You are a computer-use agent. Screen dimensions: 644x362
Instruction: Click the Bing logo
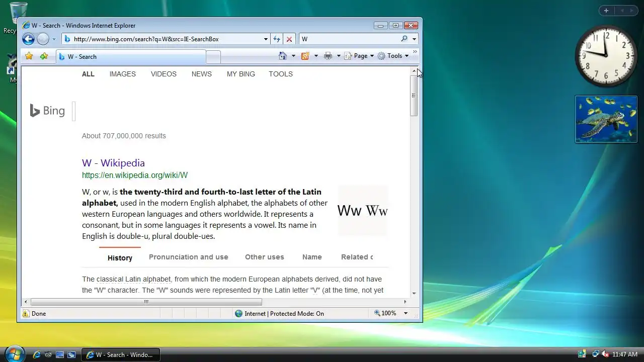[47, 111]
